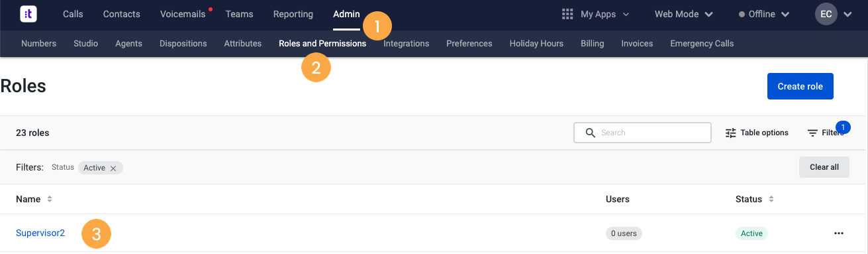This screenshot has width=868, height=254.
Task: Open the Holiday Hours sub-tab
Action: tap(536, 44)
